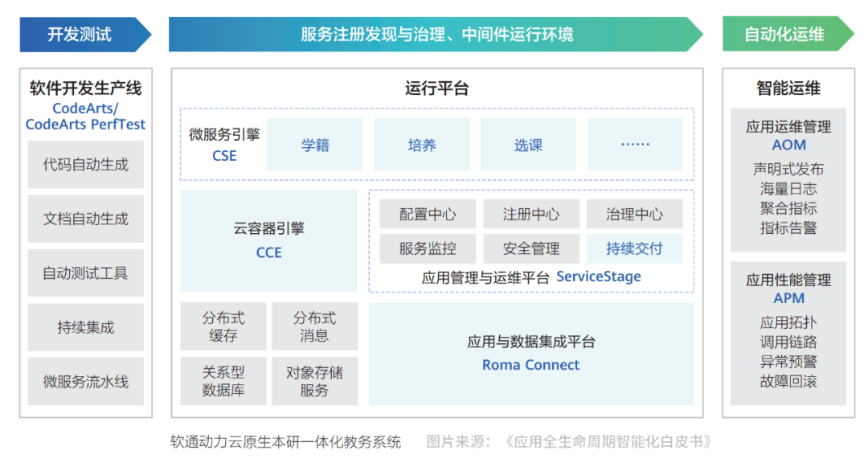This screenshot has width=868, height=463.
Task: Select the 对象存储服务 box
Action: [x=314, y=381]
